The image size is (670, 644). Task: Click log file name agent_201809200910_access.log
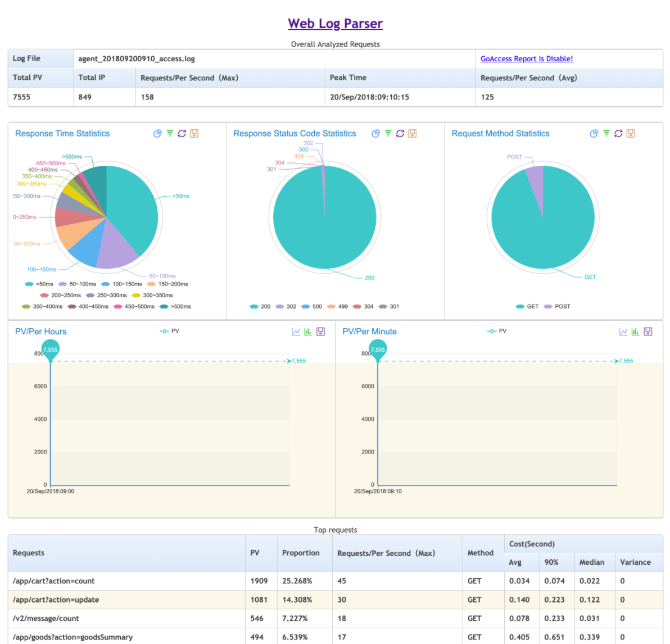(137, 58)
